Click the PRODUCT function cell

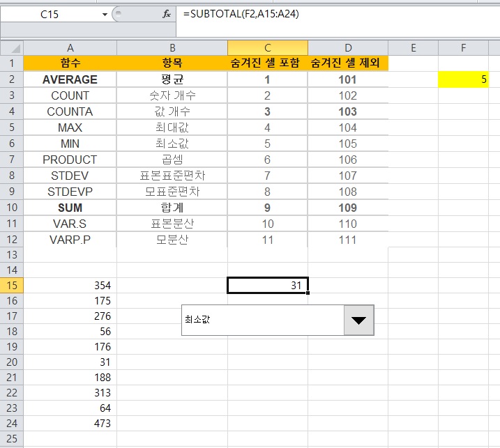click(70, 160)
